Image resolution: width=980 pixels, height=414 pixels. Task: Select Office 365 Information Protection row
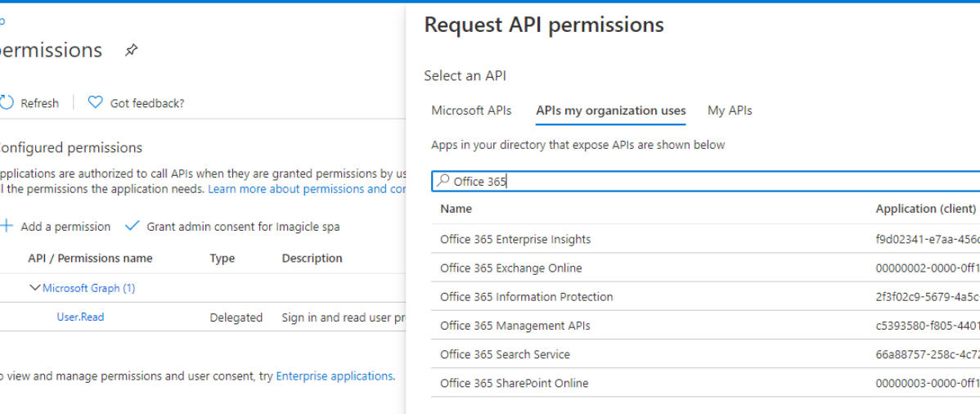526,297
